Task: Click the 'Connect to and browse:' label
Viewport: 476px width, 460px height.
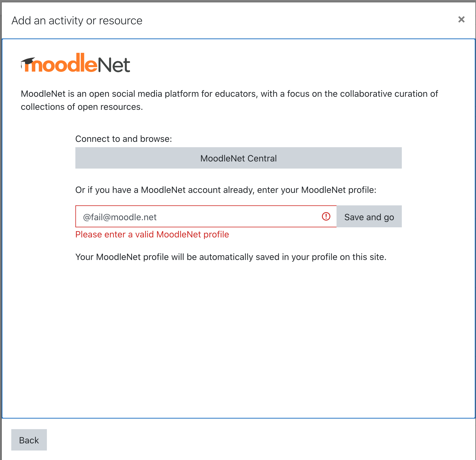Action: coord(123,139)
